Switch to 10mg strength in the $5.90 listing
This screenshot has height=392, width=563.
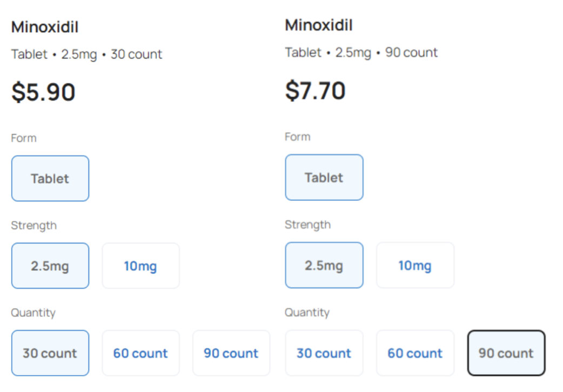point(140,266)
